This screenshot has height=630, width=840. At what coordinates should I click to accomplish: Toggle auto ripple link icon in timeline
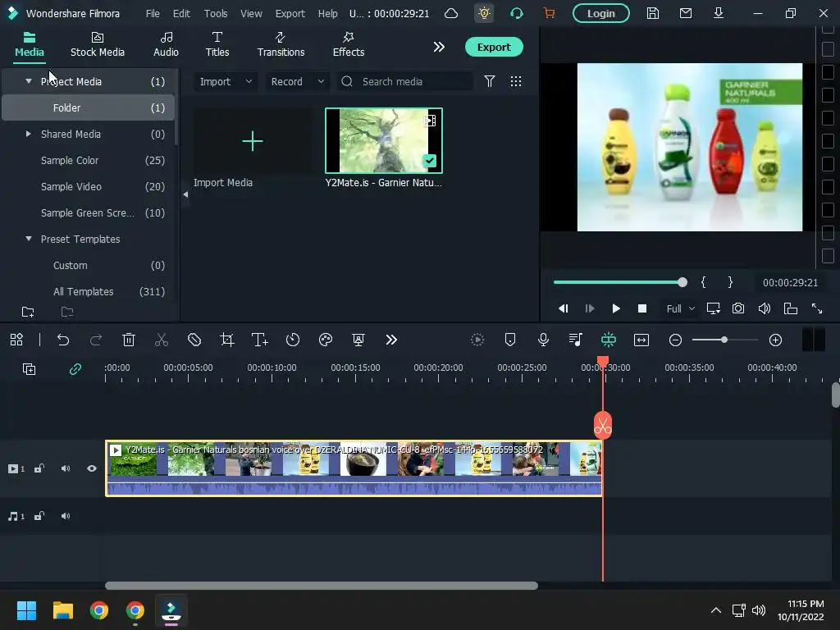click(75, 369)
